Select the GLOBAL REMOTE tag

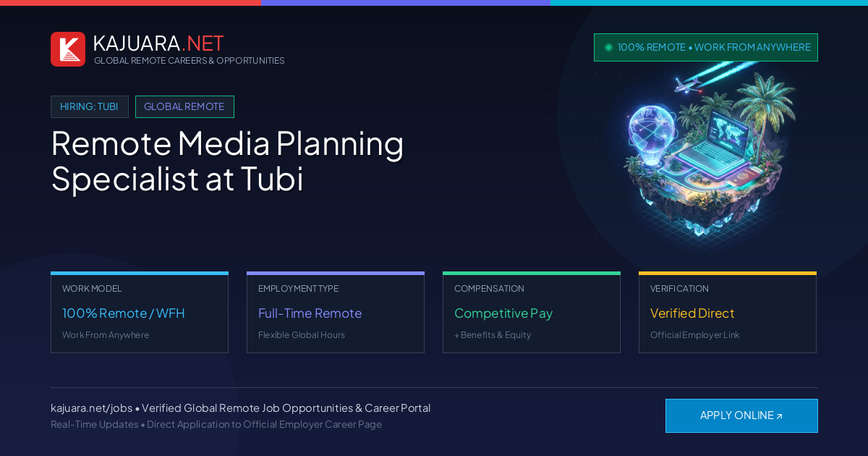point(184,106)
